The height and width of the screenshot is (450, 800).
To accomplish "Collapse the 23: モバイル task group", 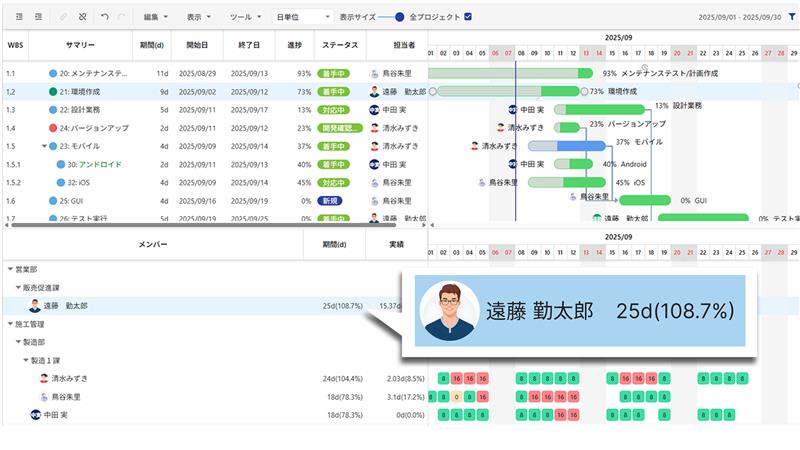I will pyautogui.click(x=43, y=146).
